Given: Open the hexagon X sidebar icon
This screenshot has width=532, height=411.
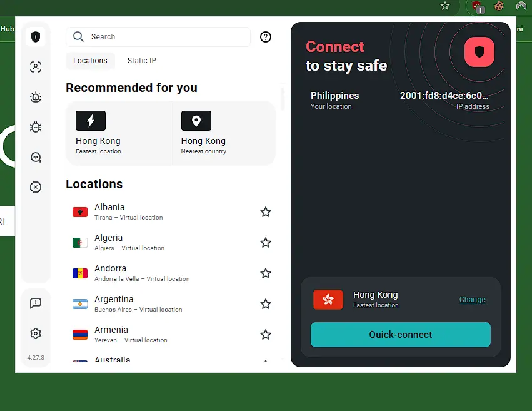Looking at the screenshot, I should (36, 187).
